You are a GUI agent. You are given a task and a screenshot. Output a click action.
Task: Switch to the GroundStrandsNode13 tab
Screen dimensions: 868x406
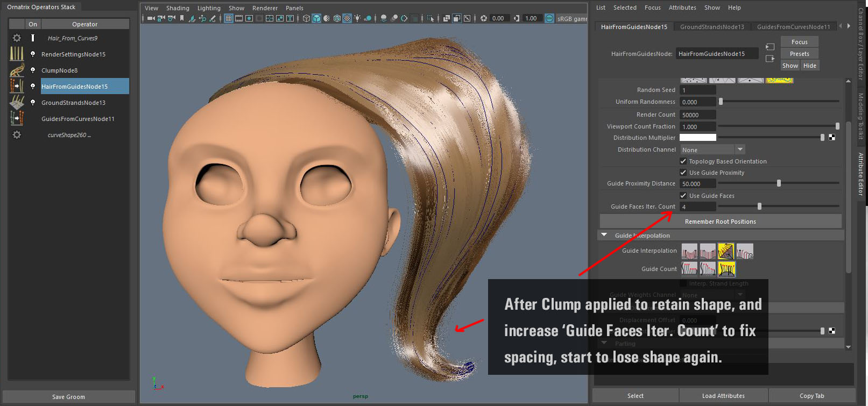coord(712,27)
